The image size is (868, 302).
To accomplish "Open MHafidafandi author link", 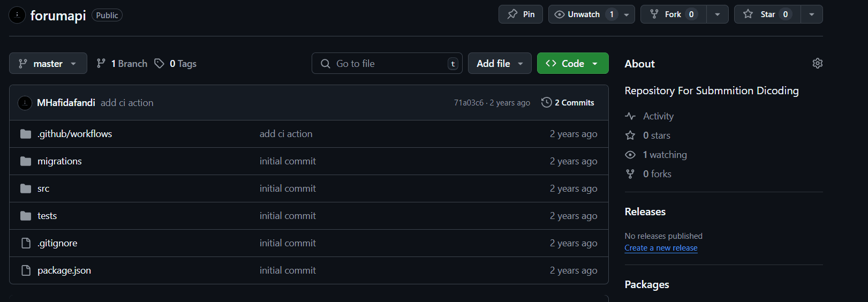I will point(66,103).
